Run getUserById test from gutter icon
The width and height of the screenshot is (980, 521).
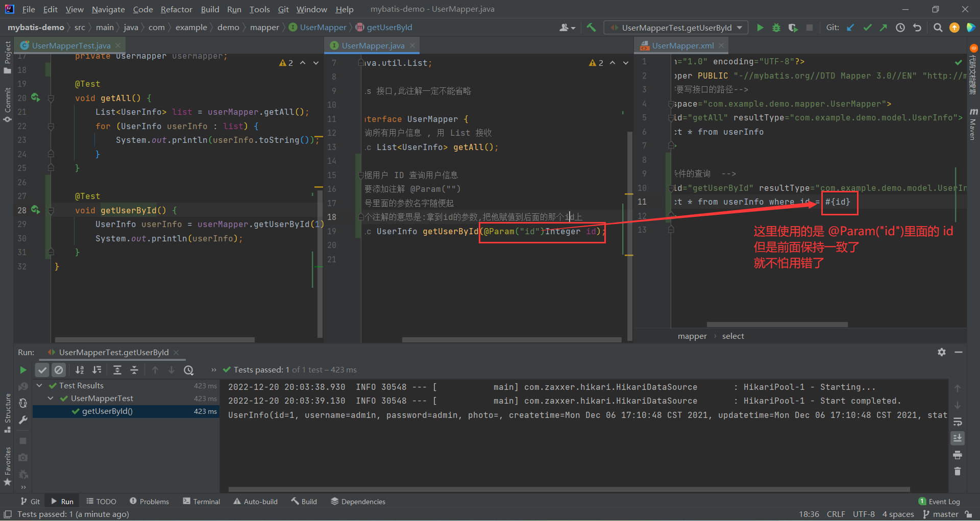(35, 209)
